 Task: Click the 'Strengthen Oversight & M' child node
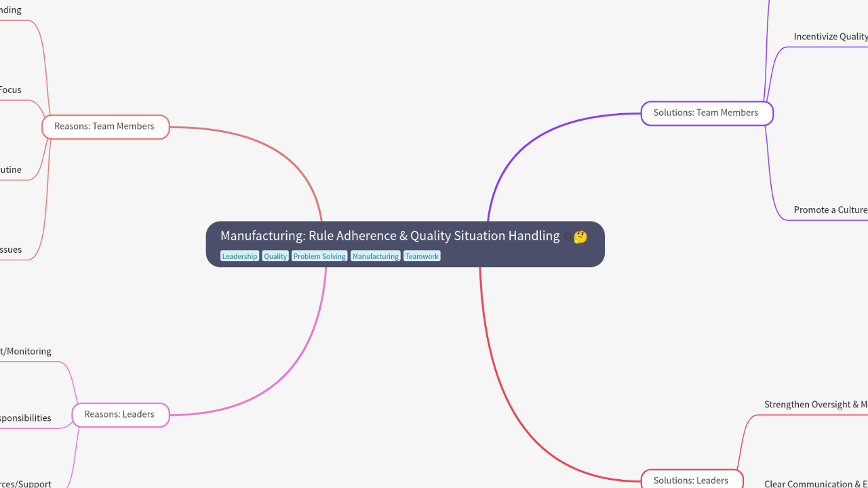coord(816,405)
